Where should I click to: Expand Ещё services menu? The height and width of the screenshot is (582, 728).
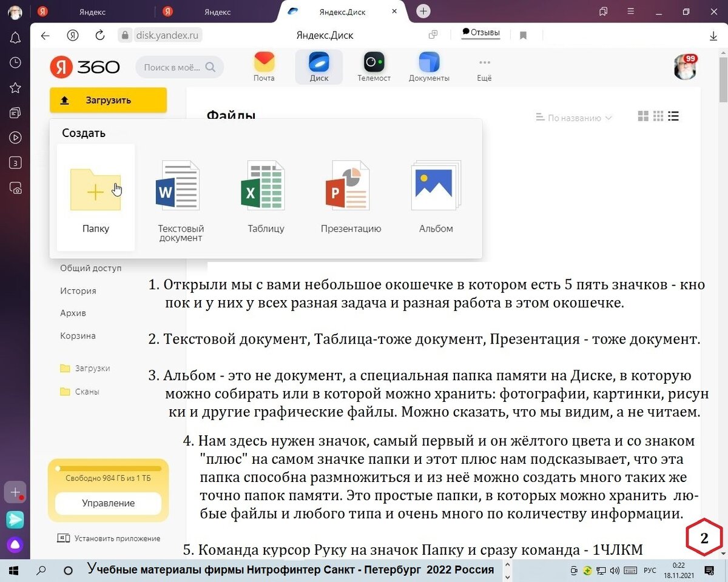pos(484,69)
